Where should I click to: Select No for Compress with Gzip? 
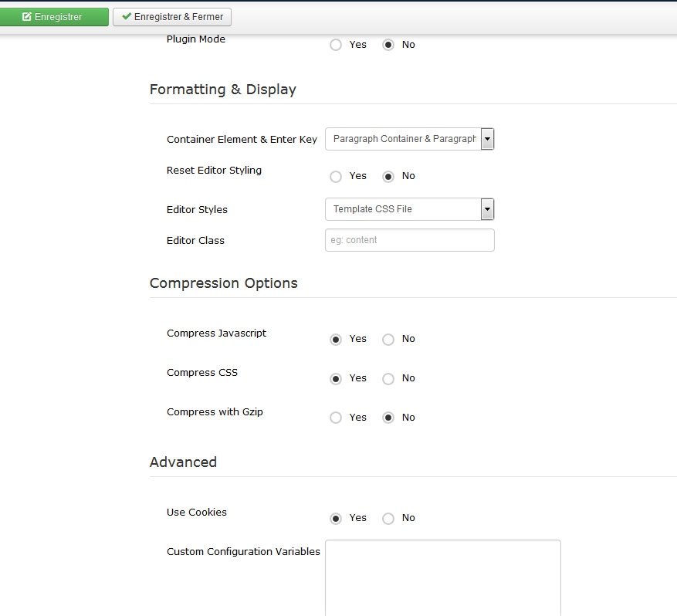(388, 418)
